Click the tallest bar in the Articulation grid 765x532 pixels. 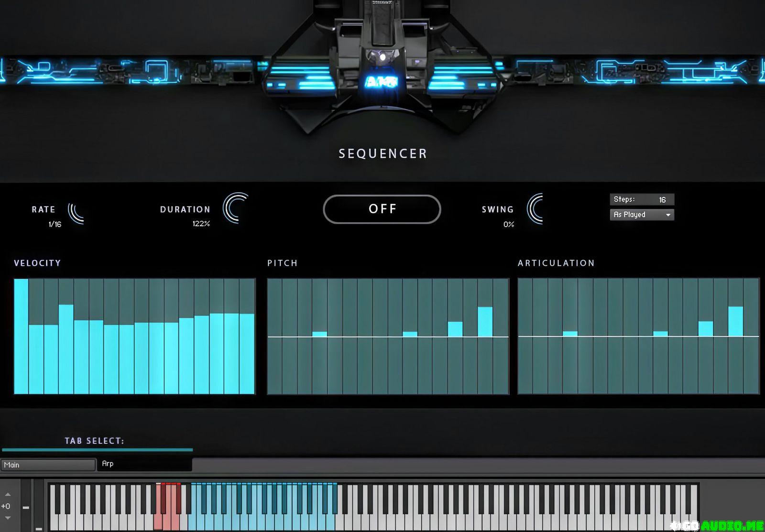coord(735,322)
